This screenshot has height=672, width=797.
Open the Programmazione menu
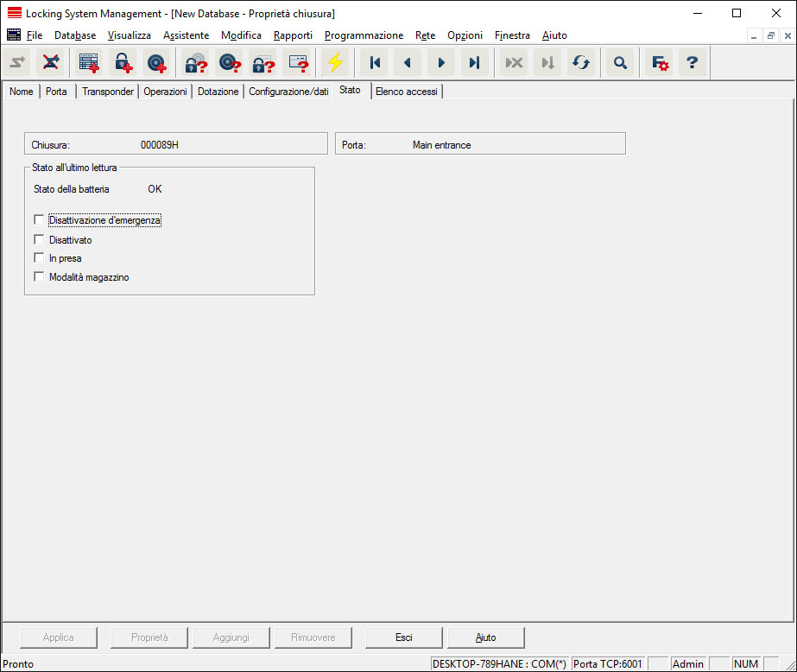pyautogui.click(x=364, y=35)
